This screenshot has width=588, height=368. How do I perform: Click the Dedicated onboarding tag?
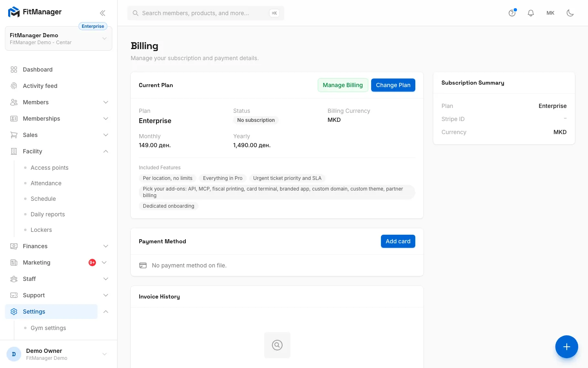coord(169,206)
